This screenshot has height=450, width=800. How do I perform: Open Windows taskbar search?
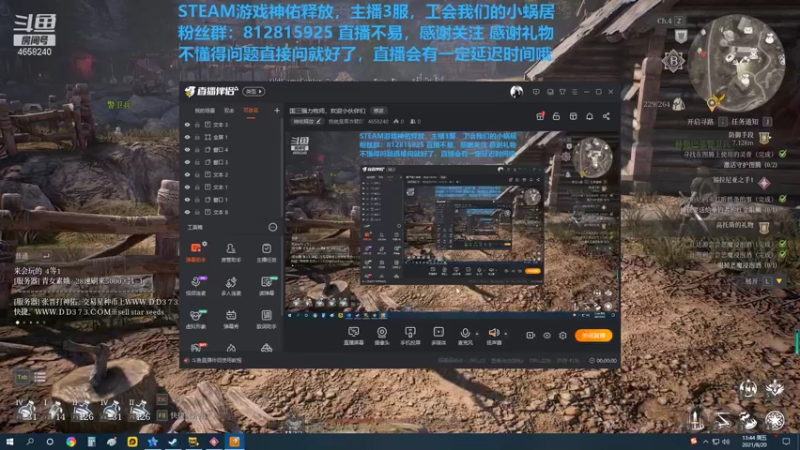pyautogui.click(x=30, y=441)
